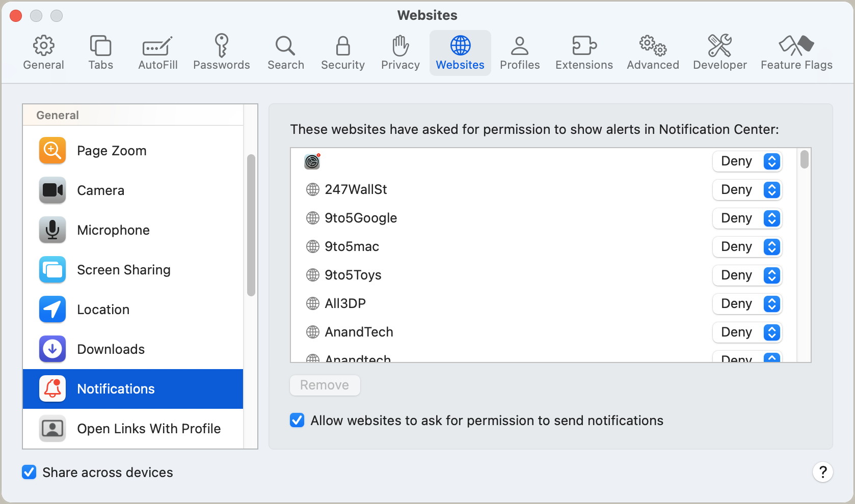Open the Security lock icon
The image size is (855, 504).
(x=343, y=46)
